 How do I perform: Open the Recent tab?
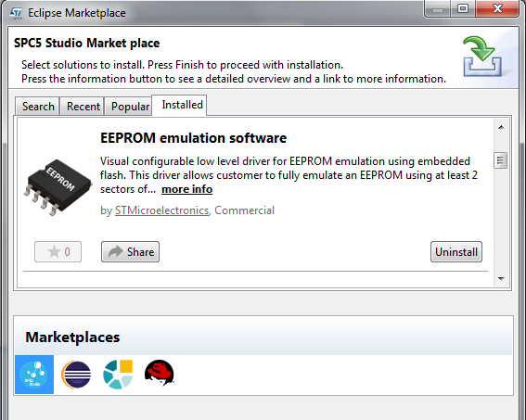[x=83, y=107]
